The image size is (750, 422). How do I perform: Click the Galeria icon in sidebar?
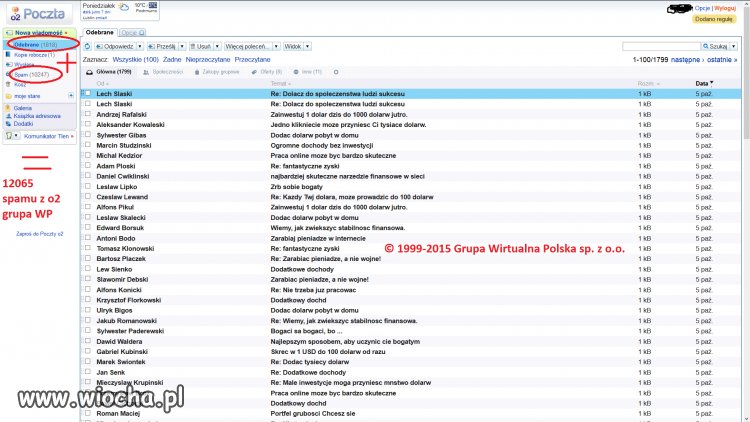(x=8, y=108)
